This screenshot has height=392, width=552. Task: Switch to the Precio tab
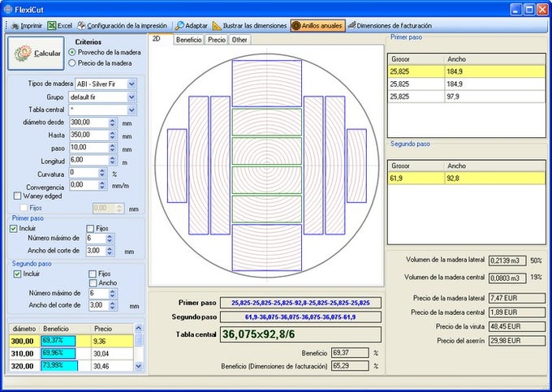click(x=217, y=40)
